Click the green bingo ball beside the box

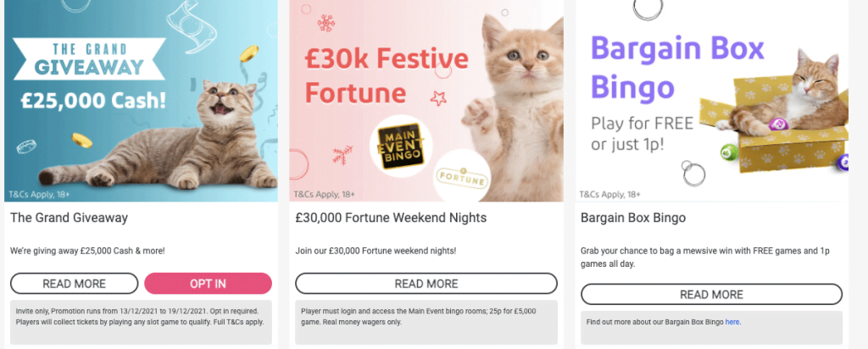tap(728, 152)
